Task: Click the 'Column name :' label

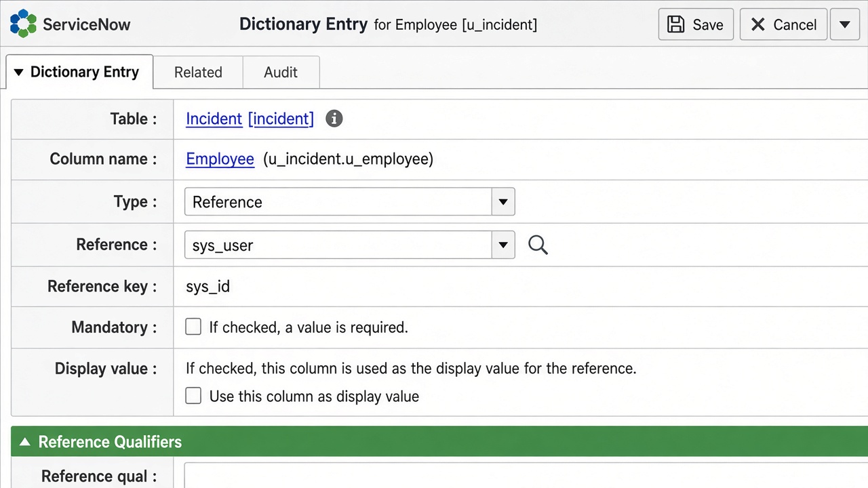Action: click(x=103, y=159)
